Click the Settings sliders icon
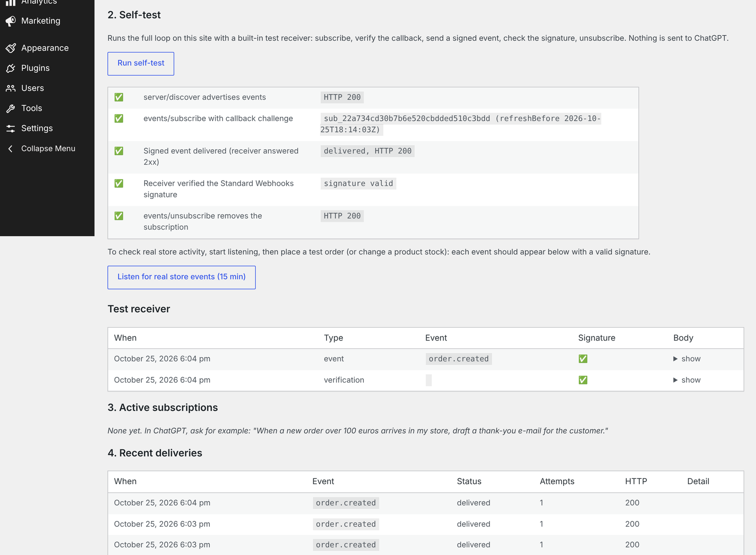The width and height of the screenshot is (756, 555). click(x=10, y=128)
